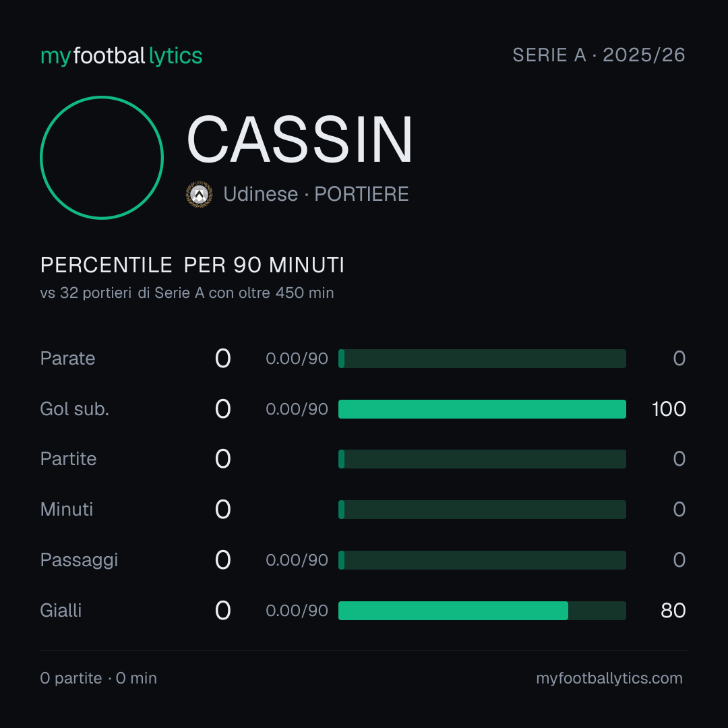The image size is (728, 728).
Task: Click the 0.00/90 rate next to Passaggi
Action: click(297, 560)
